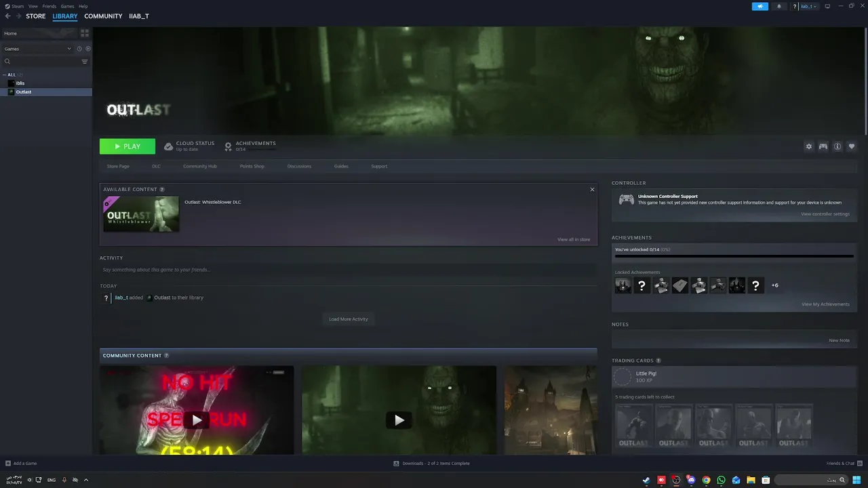Create a New Note

(x=839, y=340)
